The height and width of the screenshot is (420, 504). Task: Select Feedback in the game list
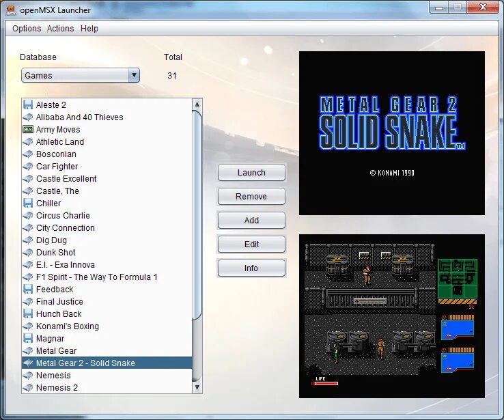[55, 289]
